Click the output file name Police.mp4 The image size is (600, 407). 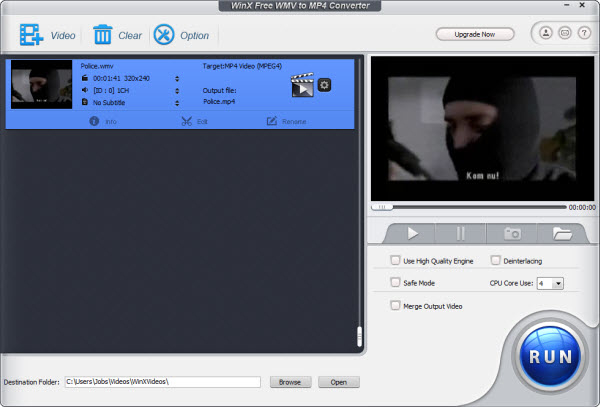click(219, 102)
